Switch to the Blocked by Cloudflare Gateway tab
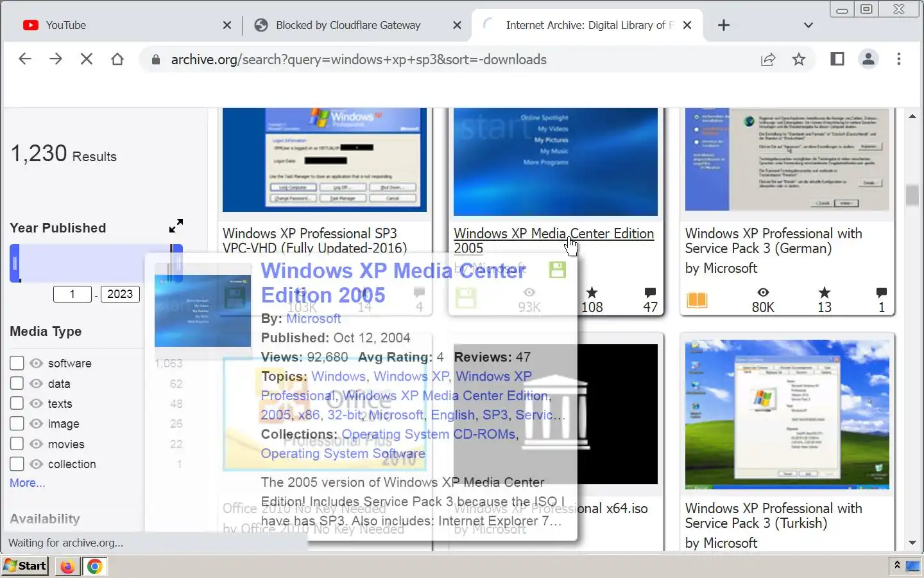Image resolution: width=924 pixels, height=578 pixels. [356, 25]
